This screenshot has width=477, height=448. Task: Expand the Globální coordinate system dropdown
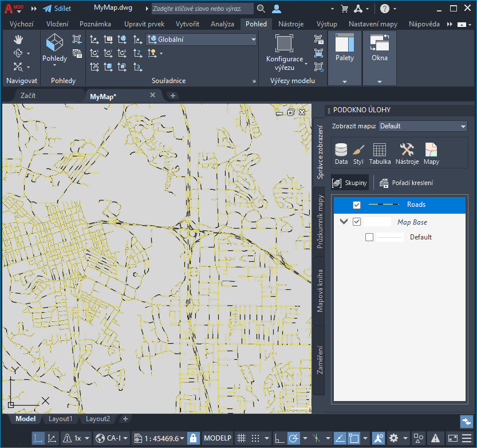click(x=254, y=40)
